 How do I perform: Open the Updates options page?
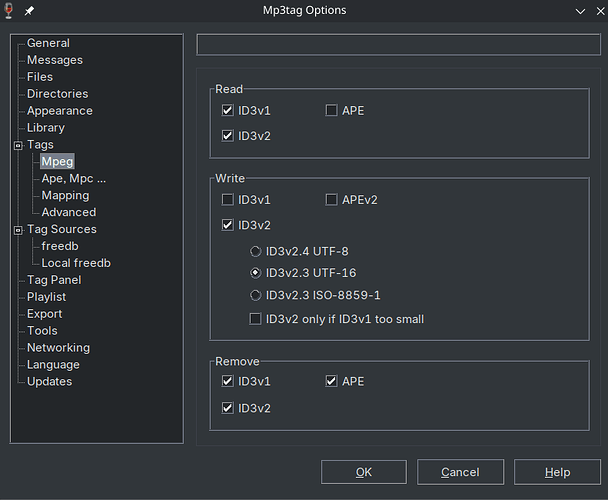click(x=49, y=382)
